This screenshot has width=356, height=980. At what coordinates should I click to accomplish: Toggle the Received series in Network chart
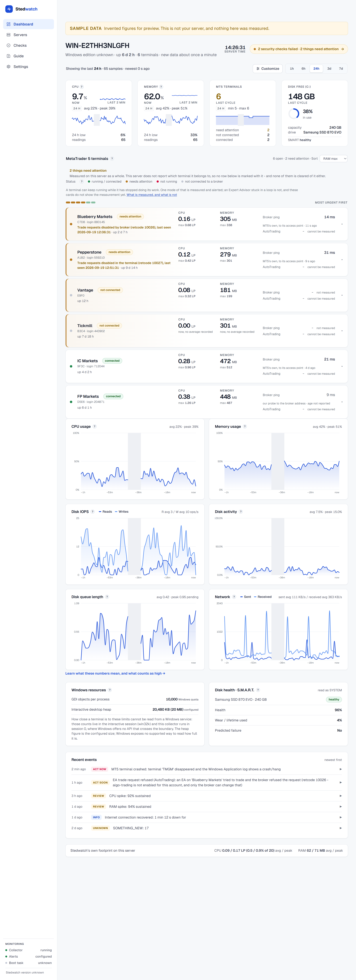click(263, 597)
